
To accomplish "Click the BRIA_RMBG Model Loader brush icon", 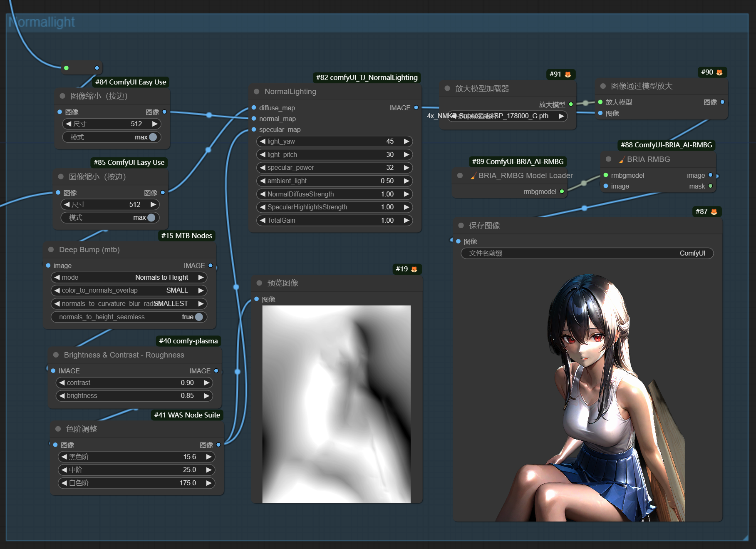I will [473, 176].
